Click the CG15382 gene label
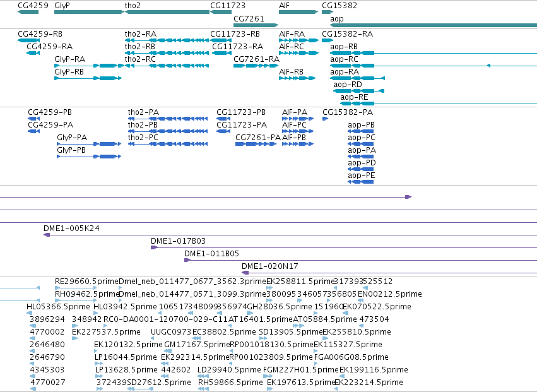Image resolution: width=537 pixels, height=392 pixels. pos(339,6)
